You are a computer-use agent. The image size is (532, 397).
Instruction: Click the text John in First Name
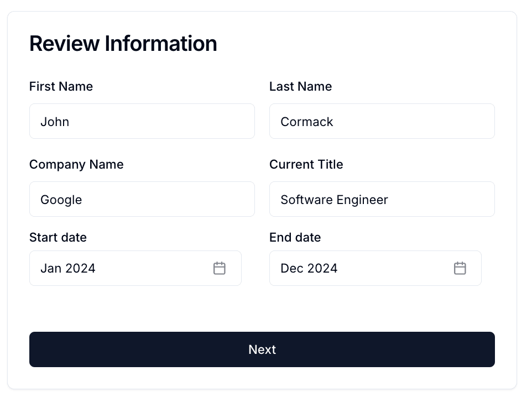coord(55,121)
